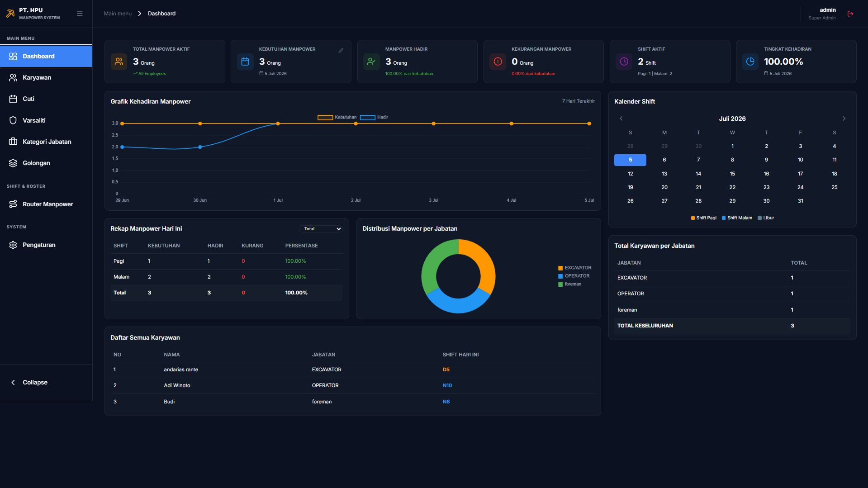This screenshot has height=488, width=868.
Task: Click the Manpower Hadir user-check icon
Action: point(371,62)
